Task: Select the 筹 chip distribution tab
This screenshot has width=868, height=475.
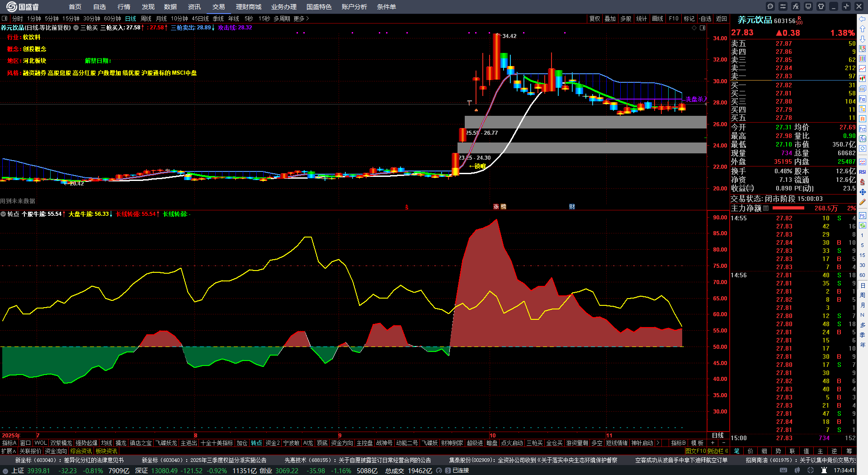Action: (849, 451)
